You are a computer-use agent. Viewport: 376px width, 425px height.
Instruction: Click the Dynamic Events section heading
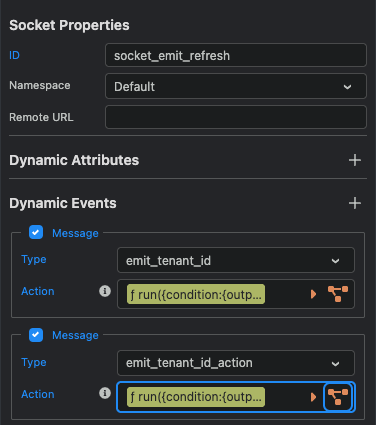click(63, 203)
